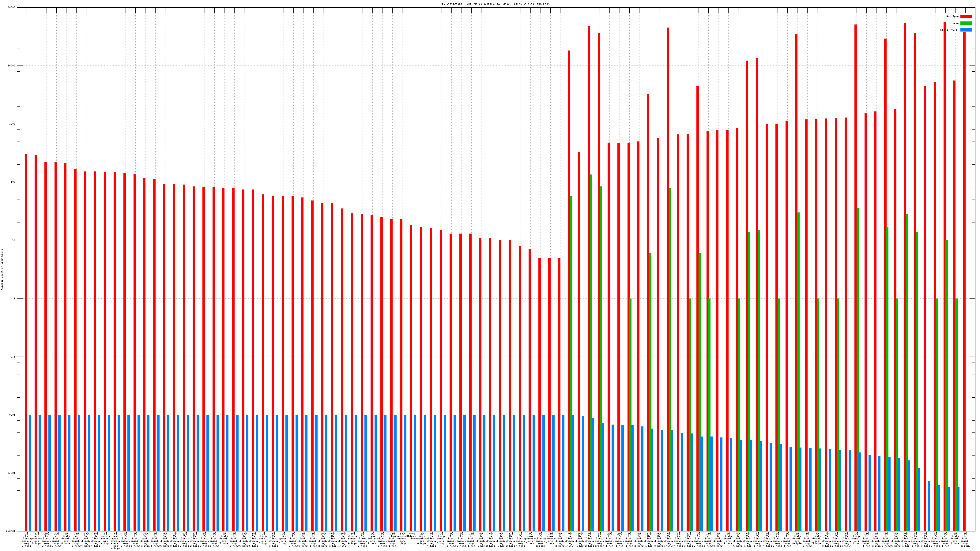Click the 6@ new.spam.dnsbl.sorbs.net 4 hops label

pyautogui.click(x=116, y=541)
